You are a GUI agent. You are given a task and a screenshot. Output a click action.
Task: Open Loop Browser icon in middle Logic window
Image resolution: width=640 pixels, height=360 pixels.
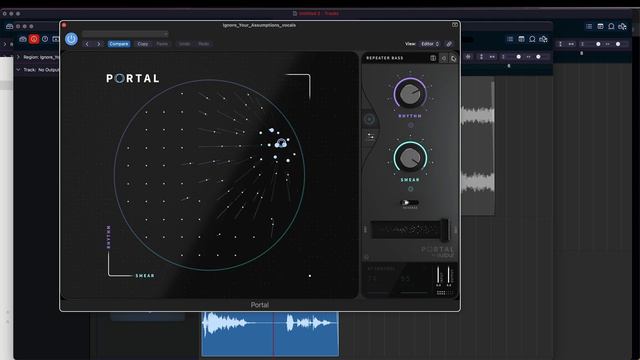(x=532, y=39)
